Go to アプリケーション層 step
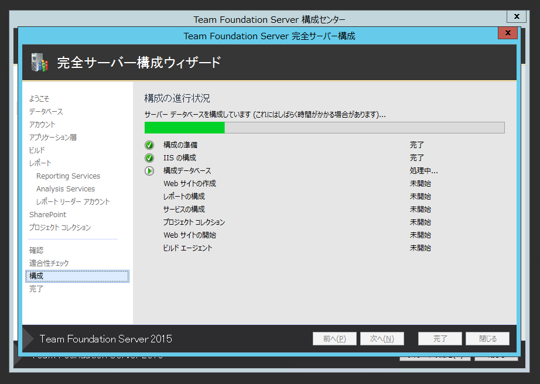The image size is (540, 384). [53, 137]
